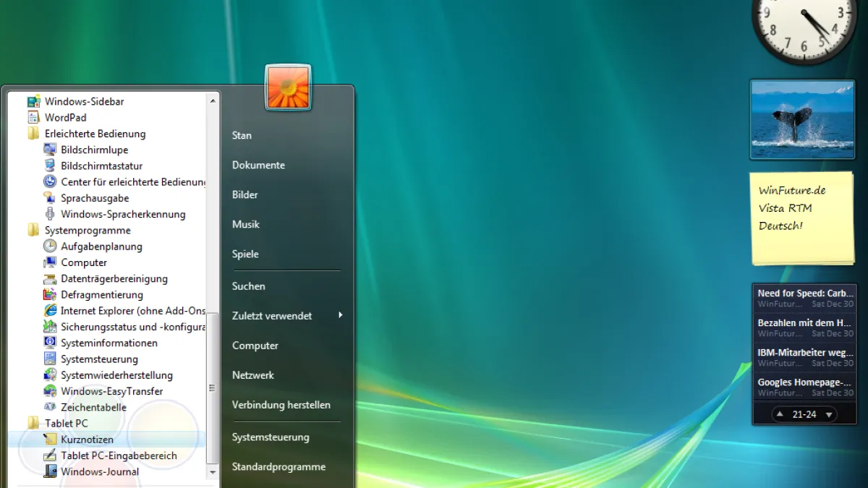The height and width of the screenshot is (488, 868).
Task: Click the Systemwiederherstellung icon
Action: coord(49,374)
